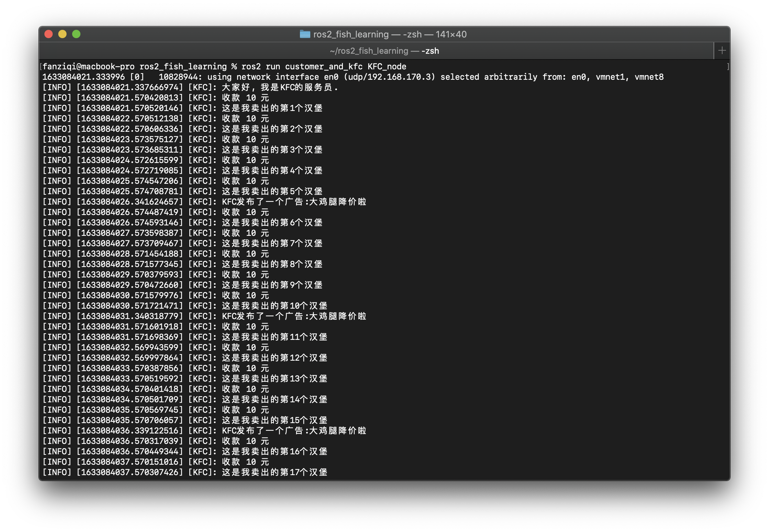Minimize the window using yellow button
Viewport: 769px width, 532px height.
(62, 34)
